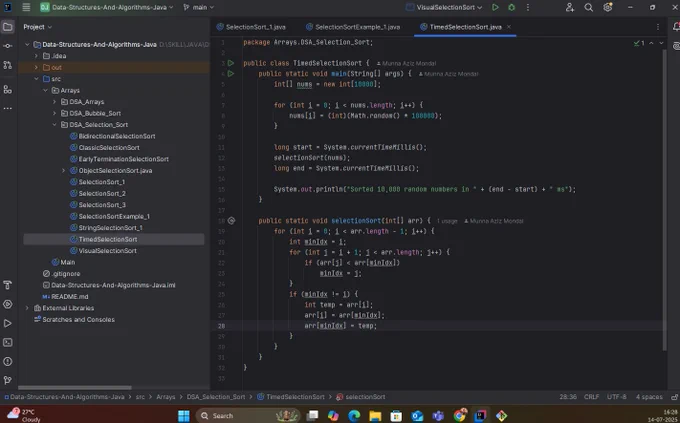
Task: Expand the DSA_Arrays package
Action: [54, 102]
